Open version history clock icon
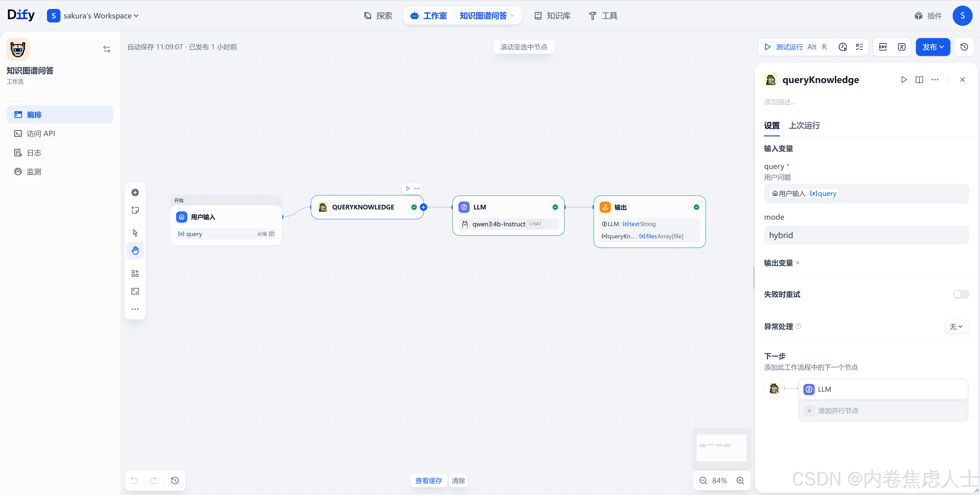 point(964,47)
